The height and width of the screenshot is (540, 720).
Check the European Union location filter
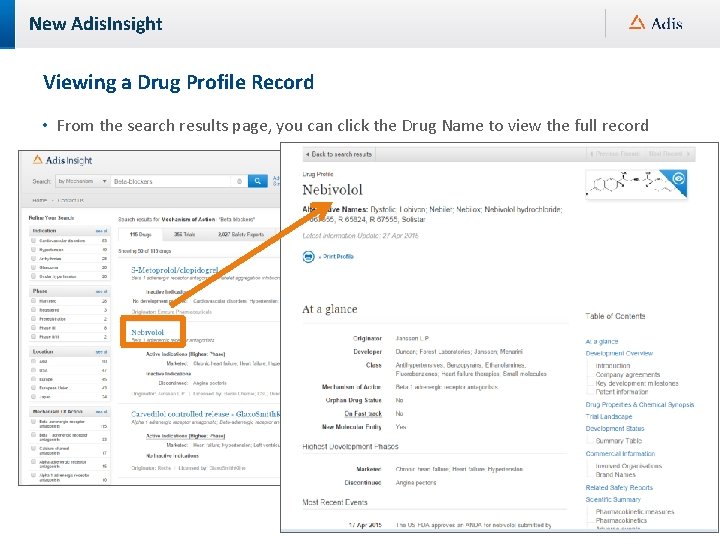point(33,388)
